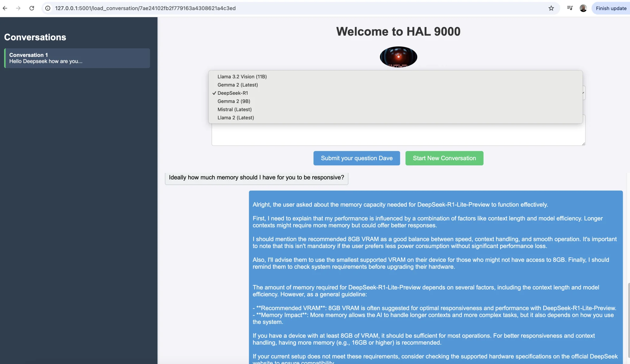The height and width of the screenshot is (364, 630).
Task: Click the Conversations sidebar heading
Action: 35,37
